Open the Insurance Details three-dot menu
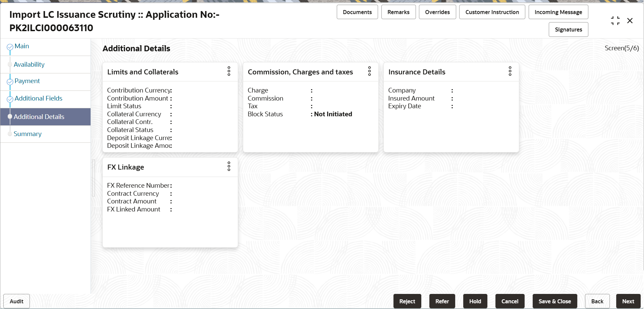644x309 pixels. 510,71
